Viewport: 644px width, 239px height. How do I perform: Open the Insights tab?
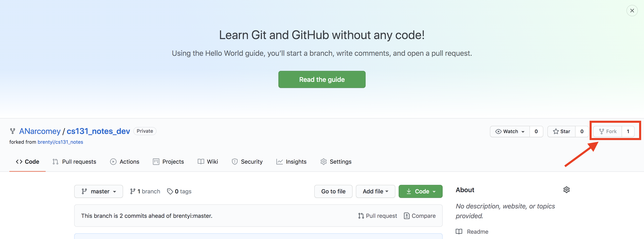click(x=291, y=162)
